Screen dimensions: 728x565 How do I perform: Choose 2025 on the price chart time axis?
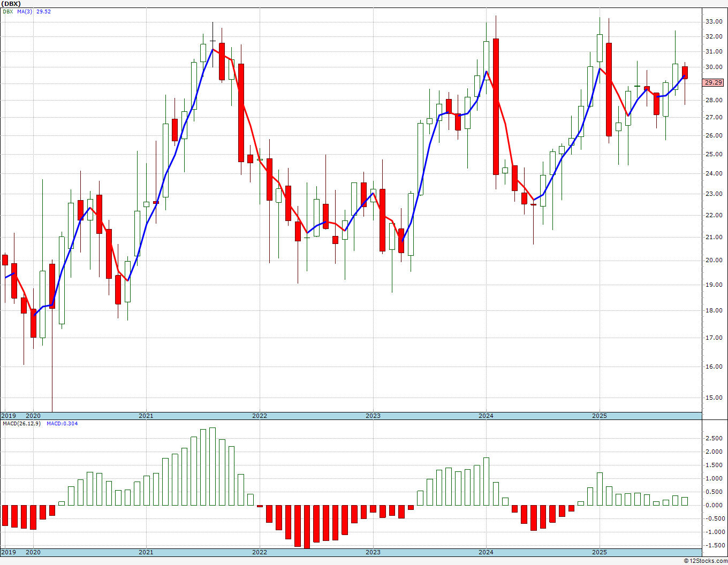(x=600, y=416)
